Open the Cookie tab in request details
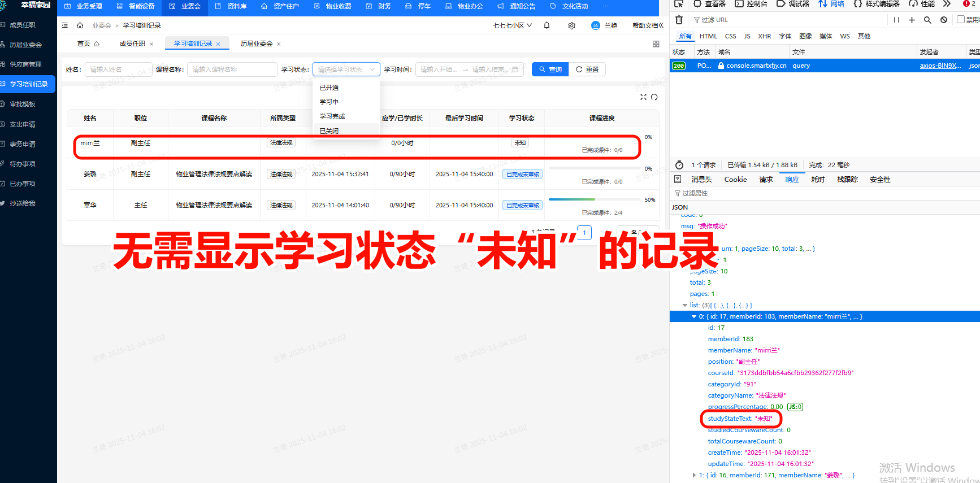This screenshot has height=483, width=980. point(735,180)
